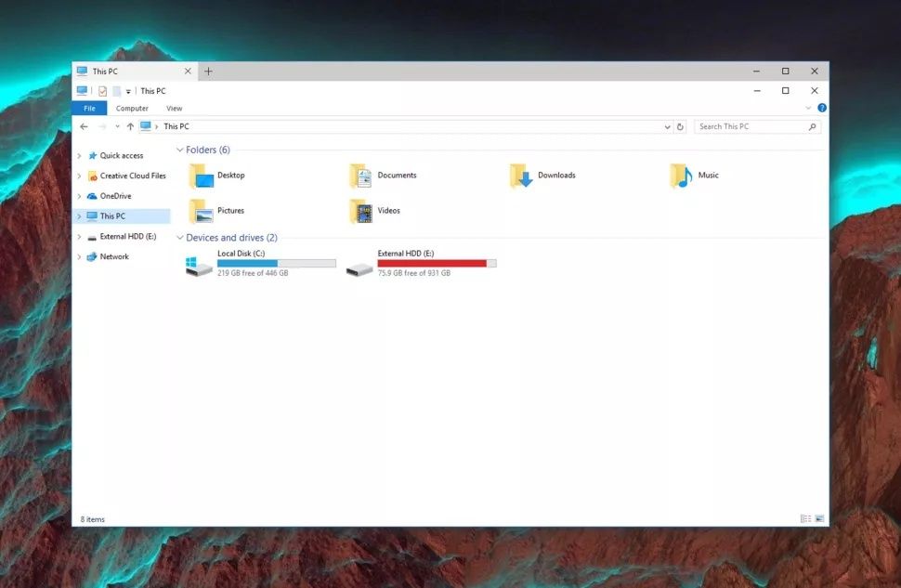This screenshot has width=901, height=588.
Task: Open the Videos folder icon
Action: (x=361, y=211)
